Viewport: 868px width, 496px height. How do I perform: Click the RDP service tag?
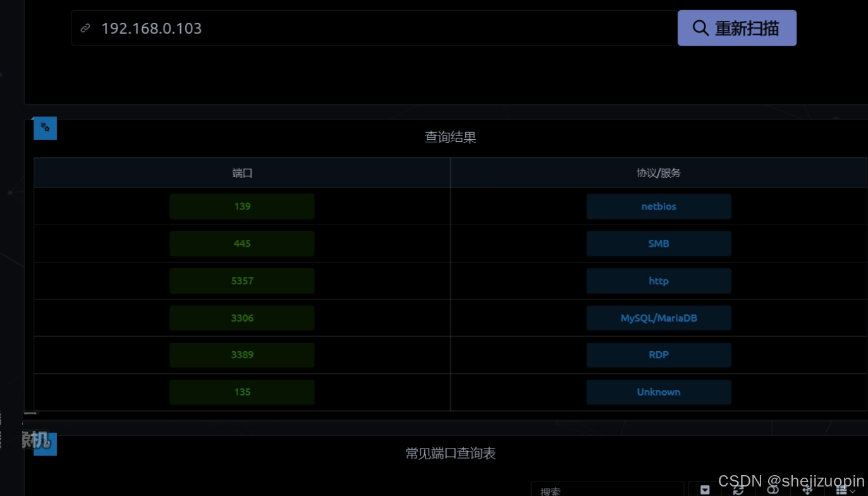[659, 355]
